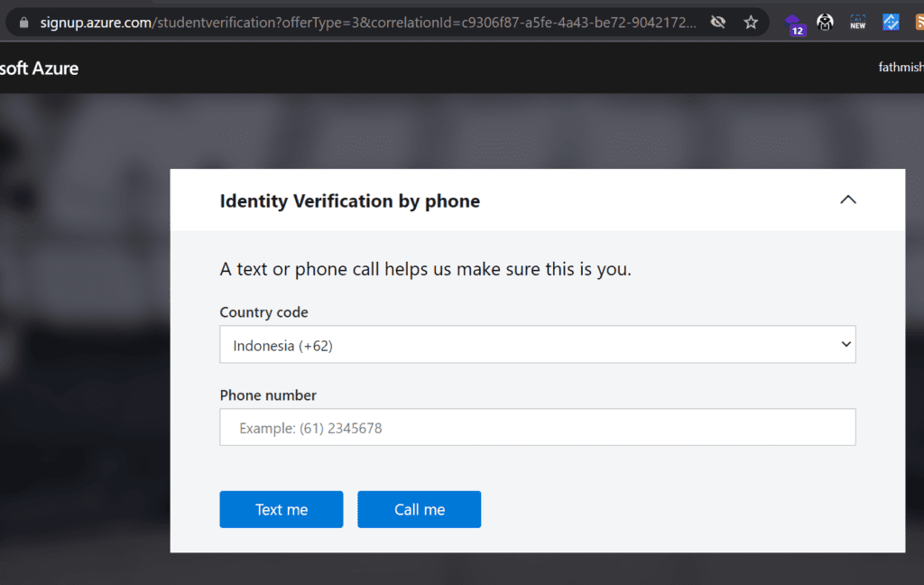Image resolution: width=924 pixels, height=585 pixels.
Task: Select the Microsoft Azure header link
Action: [40, 67]
